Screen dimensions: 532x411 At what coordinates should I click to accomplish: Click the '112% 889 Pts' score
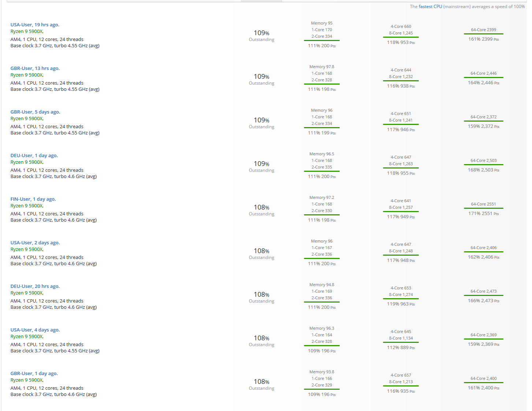[x=401, y=348]
